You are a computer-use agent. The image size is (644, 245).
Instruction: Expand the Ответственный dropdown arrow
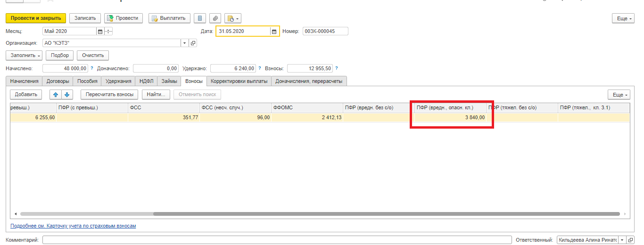coord(621,240)
